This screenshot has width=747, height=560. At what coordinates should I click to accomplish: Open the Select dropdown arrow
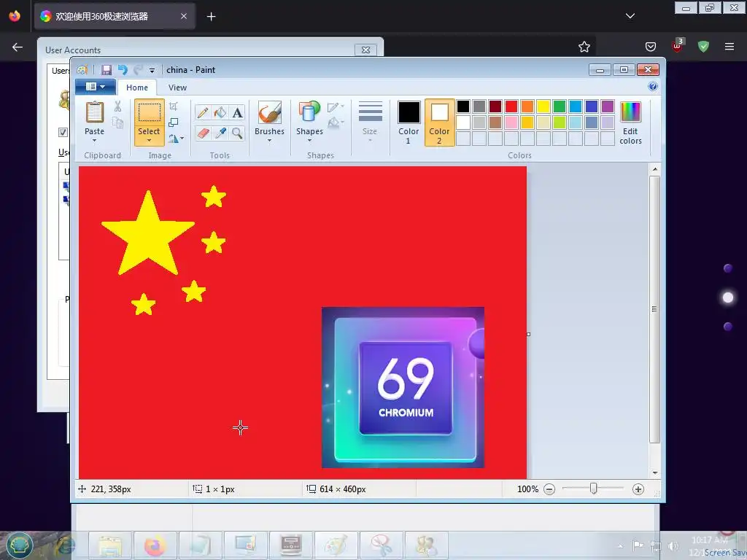pos(149,141)
